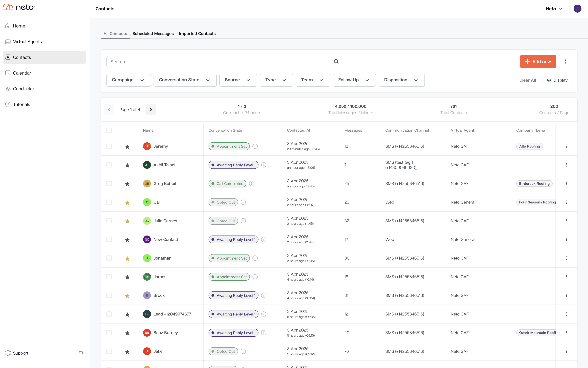588x368 pixels.
Task: Open the three-dot menu next to Add new
Action: click(x=565, y=61)
